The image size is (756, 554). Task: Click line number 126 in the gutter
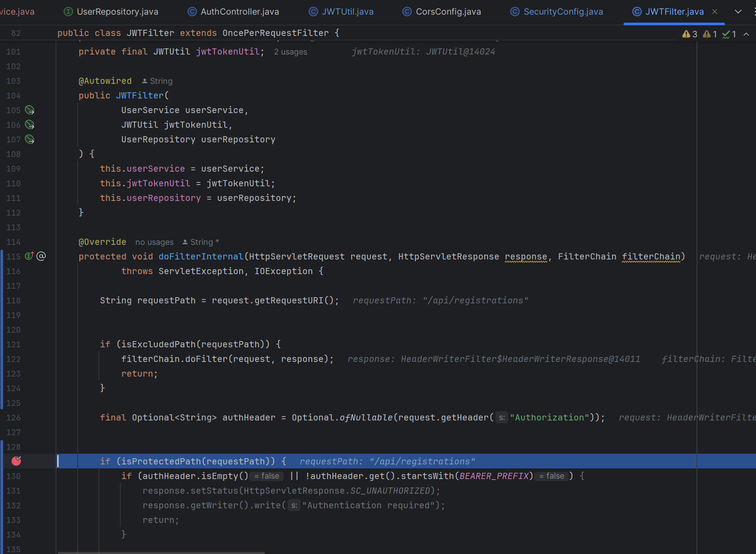point(13,417)
